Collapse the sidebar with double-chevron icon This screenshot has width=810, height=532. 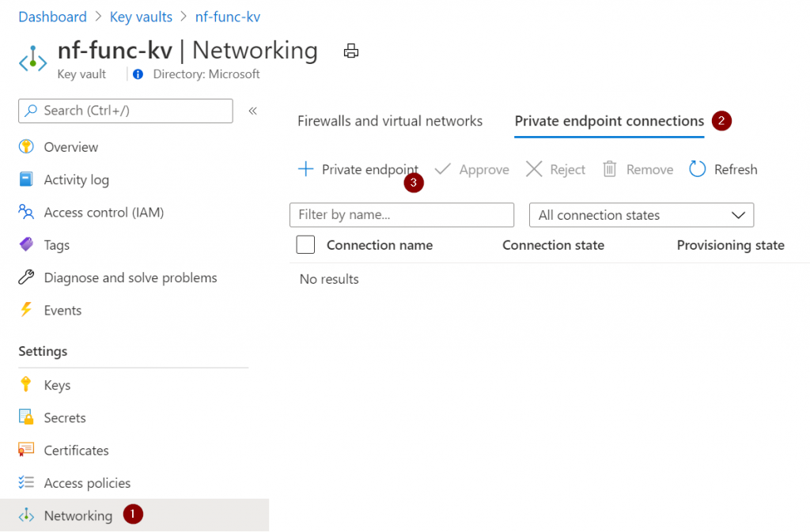coord(252,111)
